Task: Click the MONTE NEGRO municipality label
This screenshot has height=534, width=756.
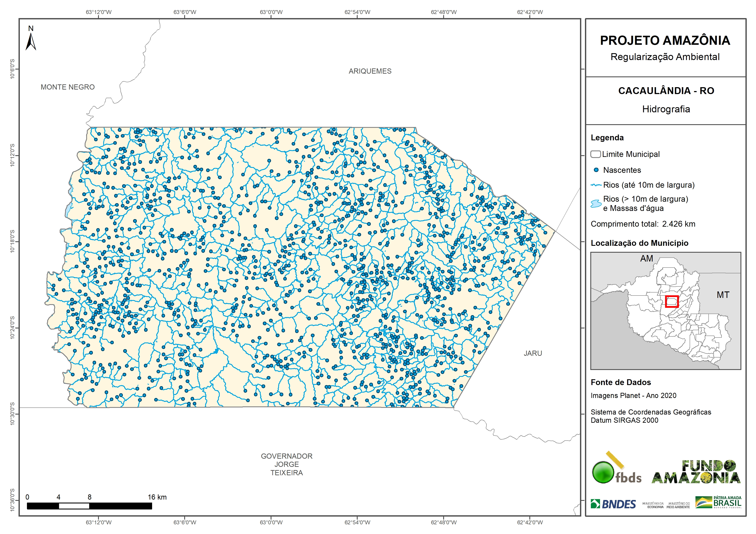Action: click(67, 87)
